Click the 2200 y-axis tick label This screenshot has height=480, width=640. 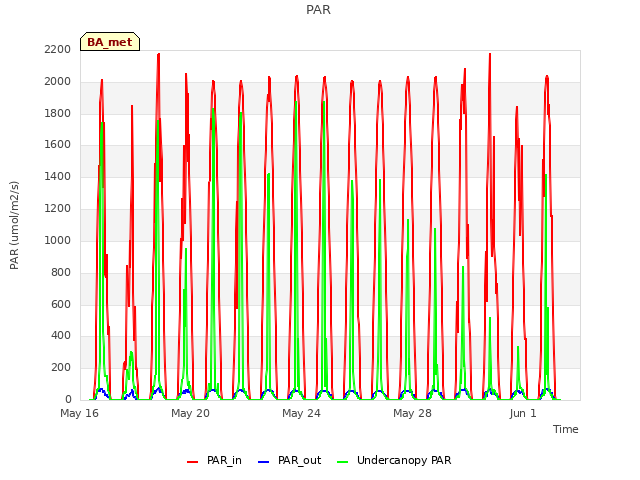(x=58, y=49)
